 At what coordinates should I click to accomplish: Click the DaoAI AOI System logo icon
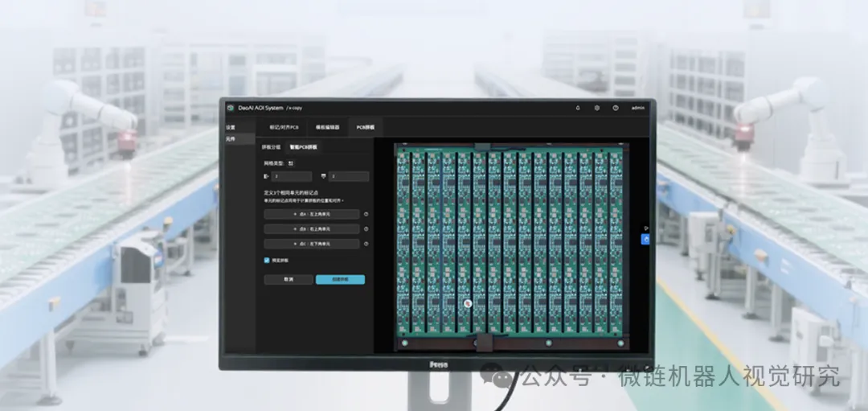pos(230,107)
